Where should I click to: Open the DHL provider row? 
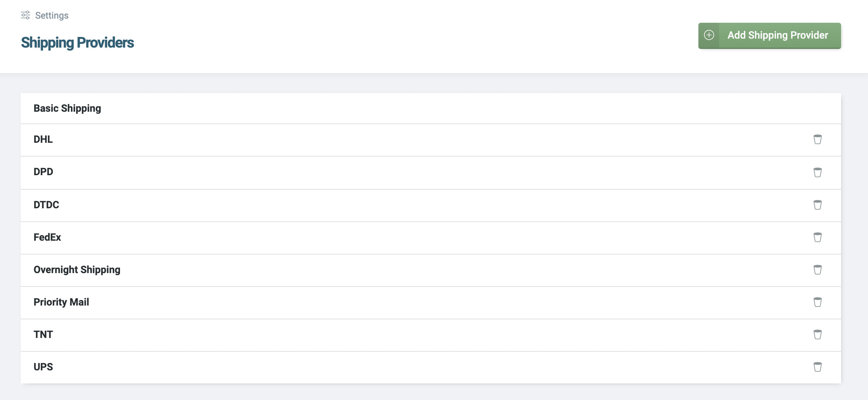coord(431,140)
